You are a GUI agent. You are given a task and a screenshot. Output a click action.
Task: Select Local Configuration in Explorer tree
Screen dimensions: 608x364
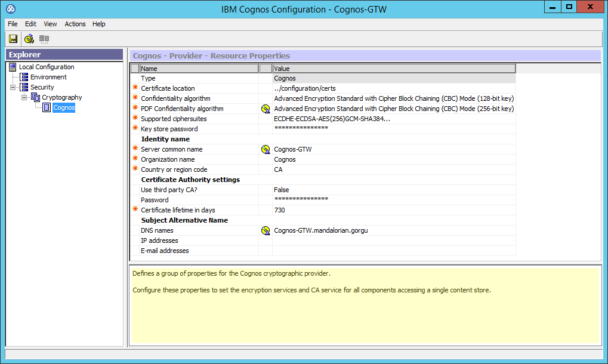click(x=47, y=67)
